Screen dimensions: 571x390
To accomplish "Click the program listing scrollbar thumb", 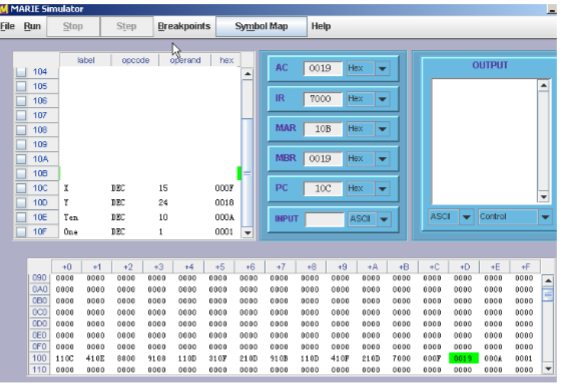I will (248, 172).
